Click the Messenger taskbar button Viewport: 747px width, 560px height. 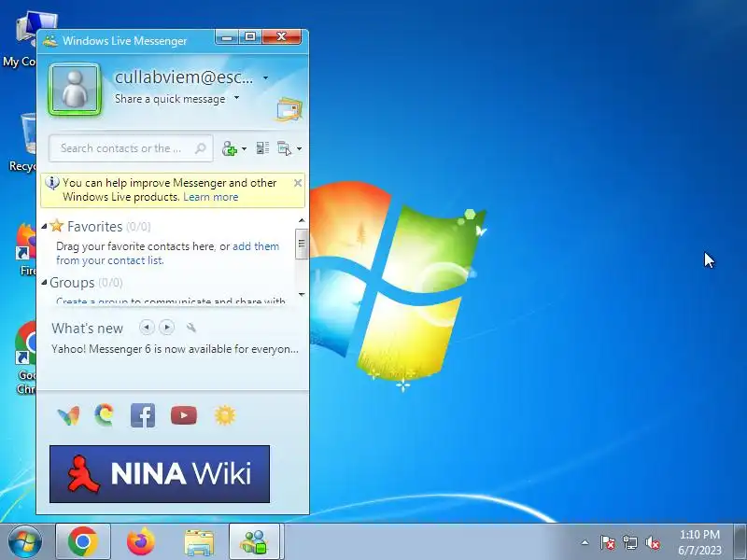pos(255,542)
